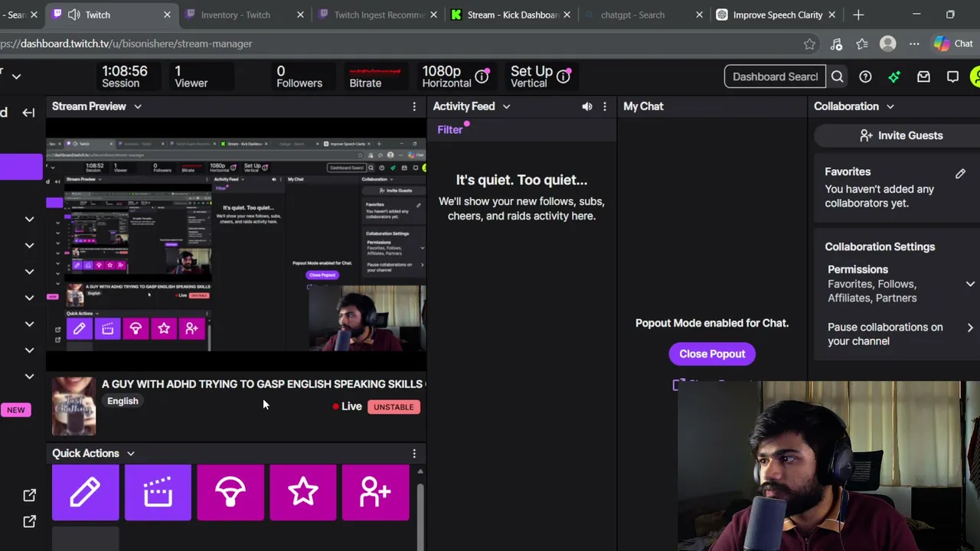The image size is (980, 551).
Task: Click the stream title A GUY WITH ADHD
Action: (x=262, y=384)
